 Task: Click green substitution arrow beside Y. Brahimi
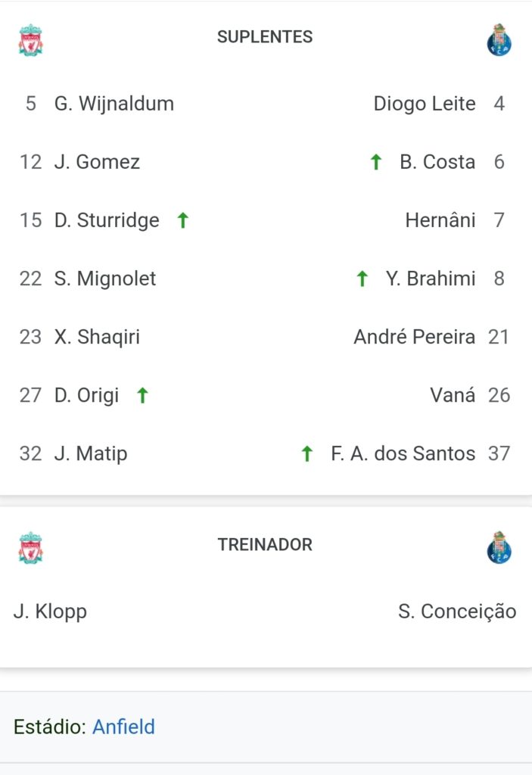[x=362, y=279]
